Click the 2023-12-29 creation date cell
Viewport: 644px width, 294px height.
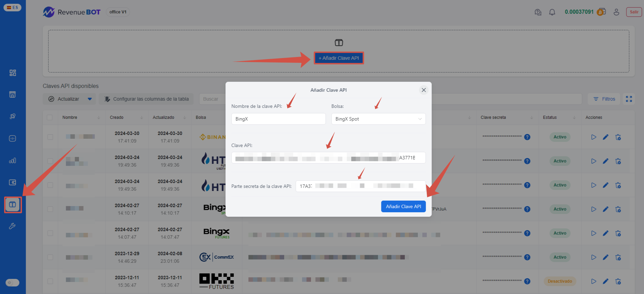127,257
